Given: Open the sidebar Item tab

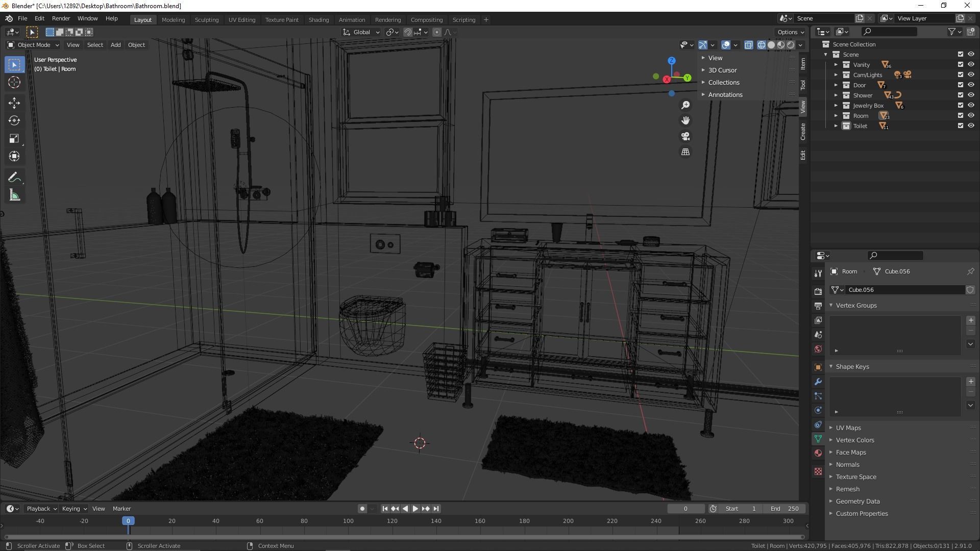Looking at the screenshot, I should (x=803, y=64).
